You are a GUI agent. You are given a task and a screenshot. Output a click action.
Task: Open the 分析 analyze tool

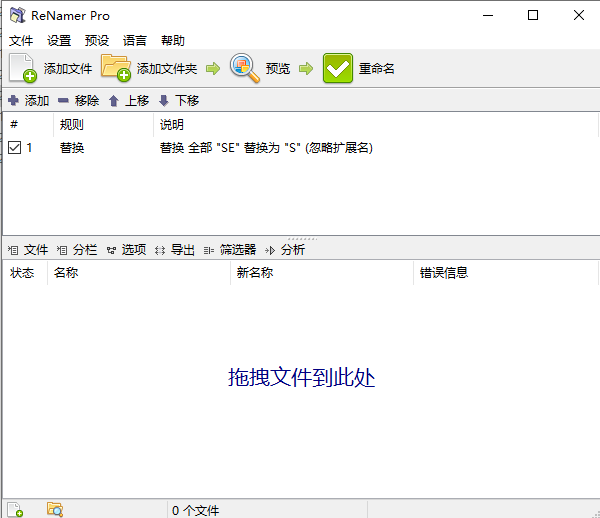pyautogui.click(x=285, y=250)
